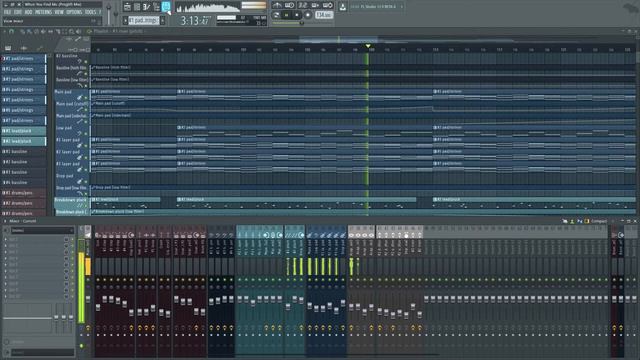Select the playlist Zoom tool

pyautogui.click(x=71, y=31)
